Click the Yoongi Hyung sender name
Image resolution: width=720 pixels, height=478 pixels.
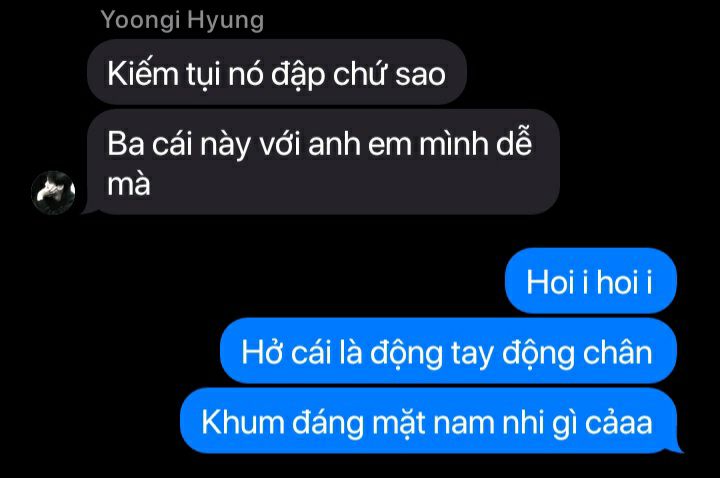[182, 21]
